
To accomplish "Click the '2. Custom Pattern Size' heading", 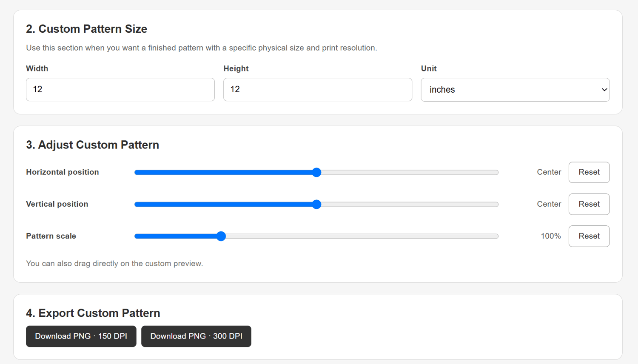I will 87,29.
